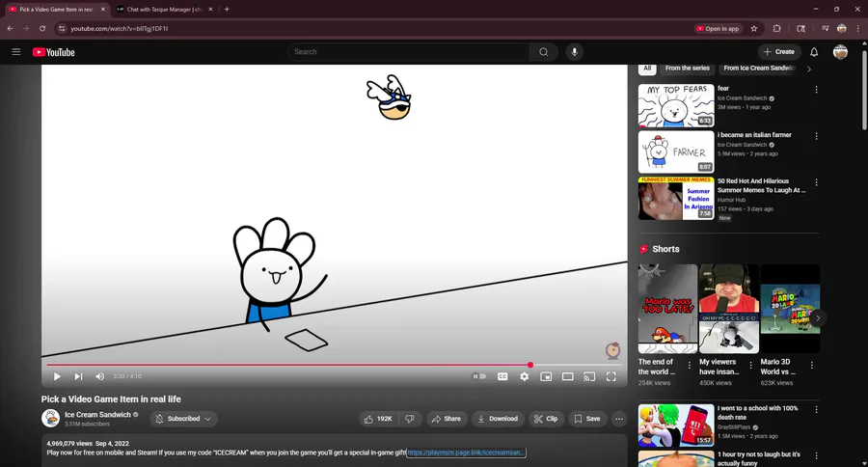Click the channel watermark in video corner
Screen dimensions: 868x467
pos(612,350)
